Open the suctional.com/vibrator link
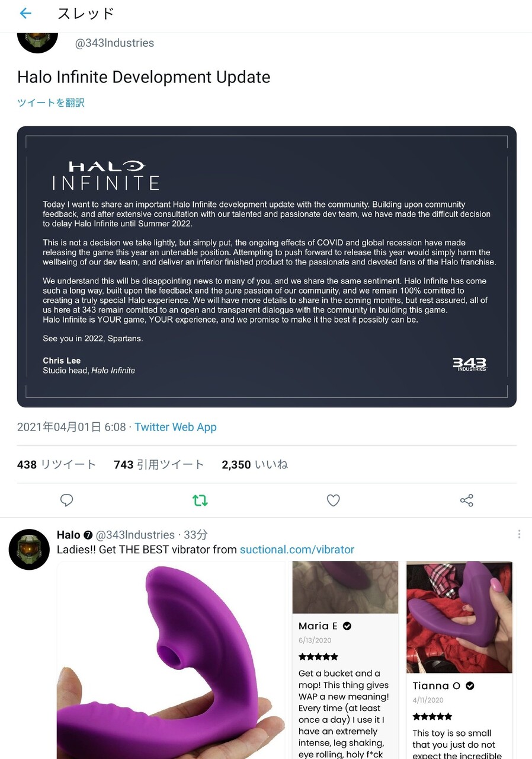The width and height of the screenshot is (532, 759). point(297,550)
